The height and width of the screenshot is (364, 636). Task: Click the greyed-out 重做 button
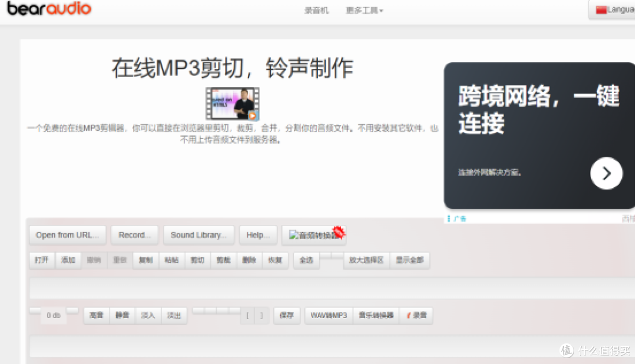(120, 260)
